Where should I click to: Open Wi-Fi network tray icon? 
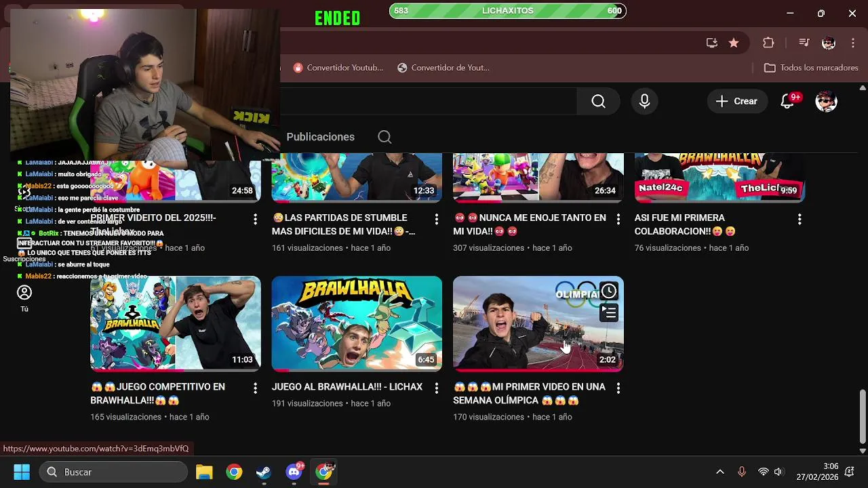click(764, 472)
